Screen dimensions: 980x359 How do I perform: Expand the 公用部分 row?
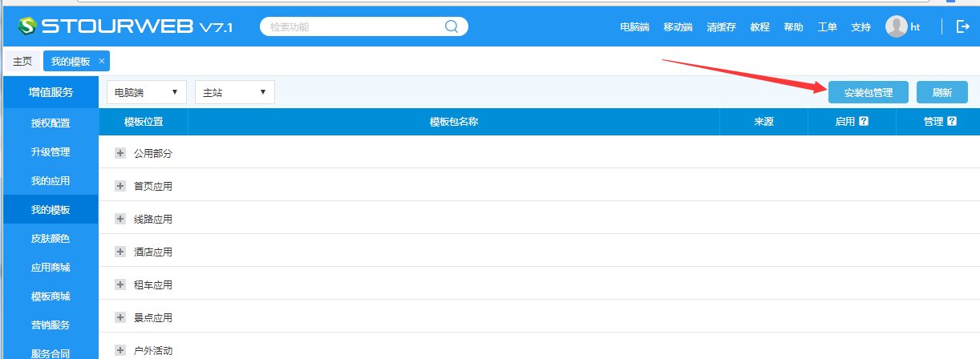pyautogui.click(x=120, y=153)
